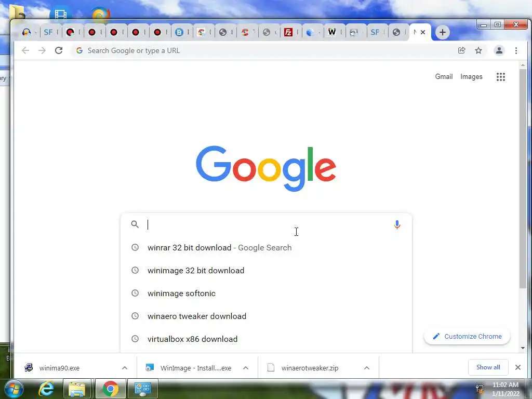Open Windows Explorer from taskbar
The image size is (532, 399).
point(77,389)
